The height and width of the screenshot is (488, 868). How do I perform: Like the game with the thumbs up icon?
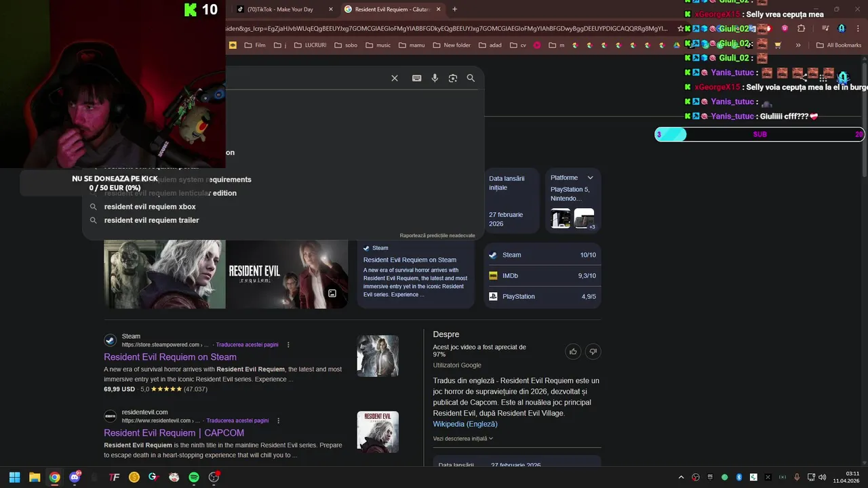(573, 351)
